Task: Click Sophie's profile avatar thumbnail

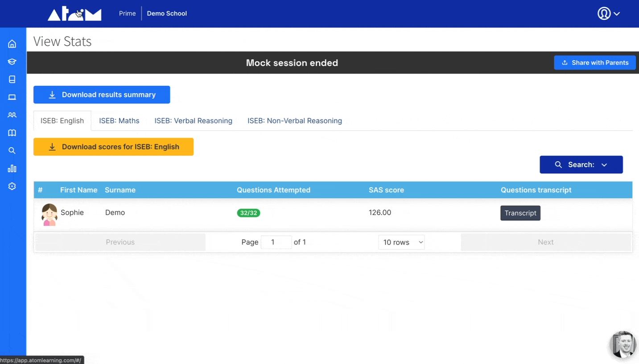Action: (x=49, y=213)
